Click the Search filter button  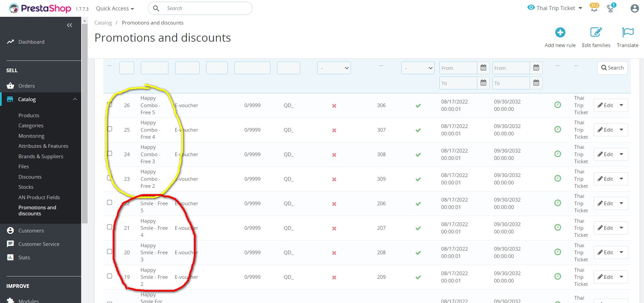pyautogui.click(x=612, y=68)
